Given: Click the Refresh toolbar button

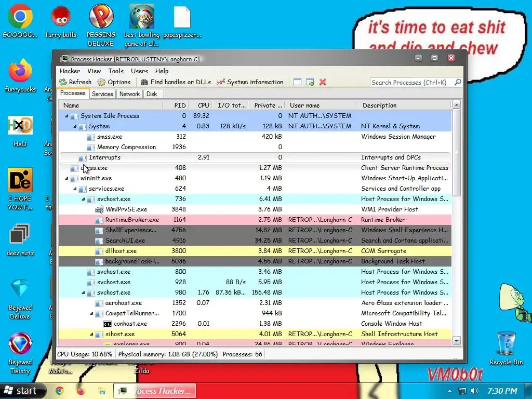Looking at the screenshot, I should tap(75, 82).
